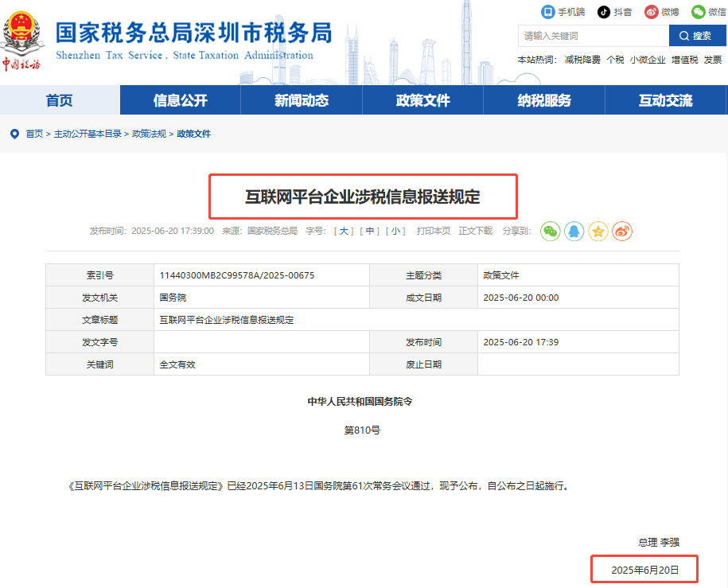Click the 政策法规 breadcrumb link
This screenshot has height=588, width=728.
coord(149,134)
